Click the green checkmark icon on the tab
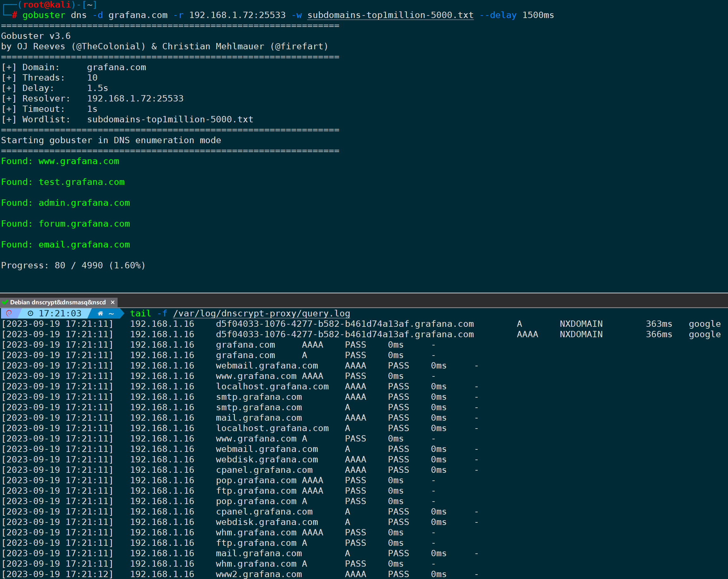 coord(5,302)
